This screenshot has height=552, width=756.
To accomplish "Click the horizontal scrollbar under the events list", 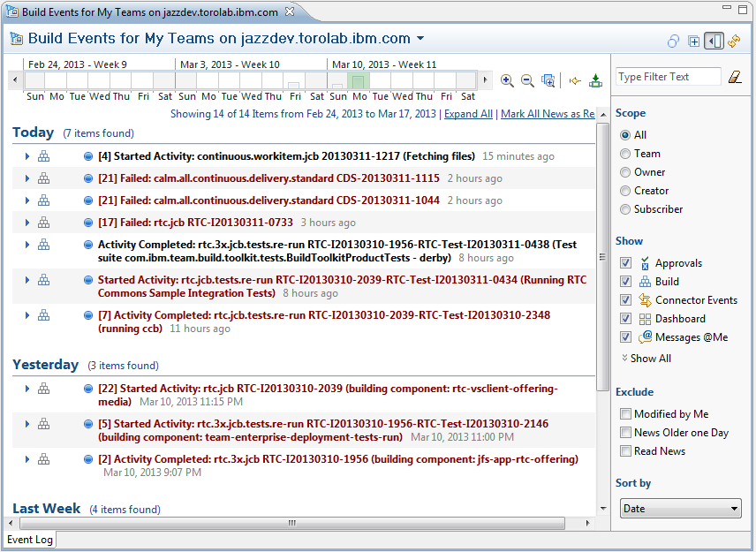I will [292, 523].
